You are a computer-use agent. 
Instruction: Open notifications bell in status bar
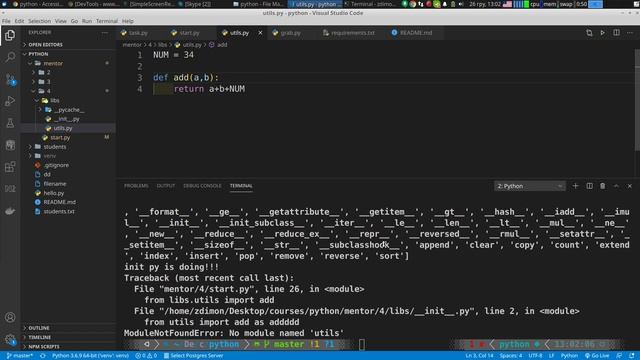(x=631, y=356)
